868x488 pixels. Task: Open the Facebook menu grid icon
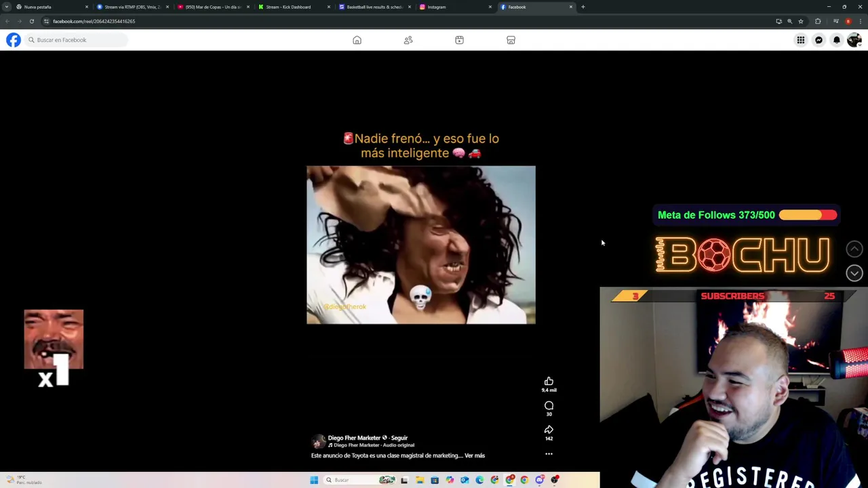point(801,40)
